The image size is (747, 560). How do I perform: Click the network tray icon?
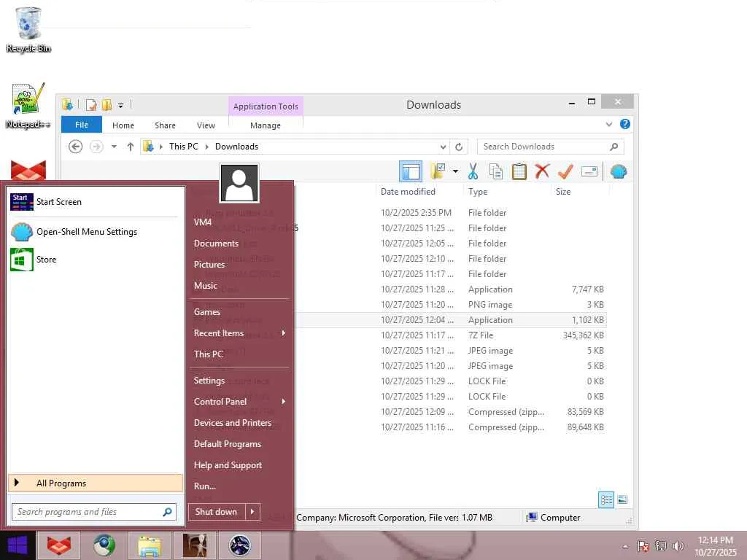pos(661,546)
